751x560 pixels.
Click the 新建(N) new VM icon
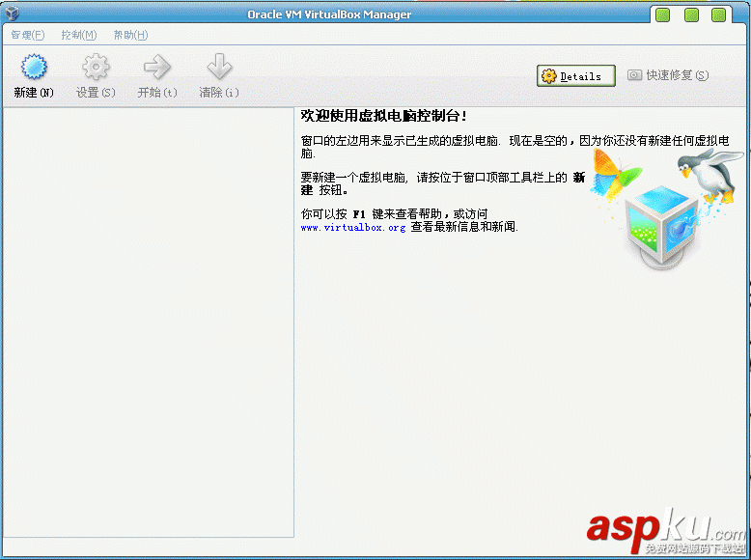click(x=34, y=67)
